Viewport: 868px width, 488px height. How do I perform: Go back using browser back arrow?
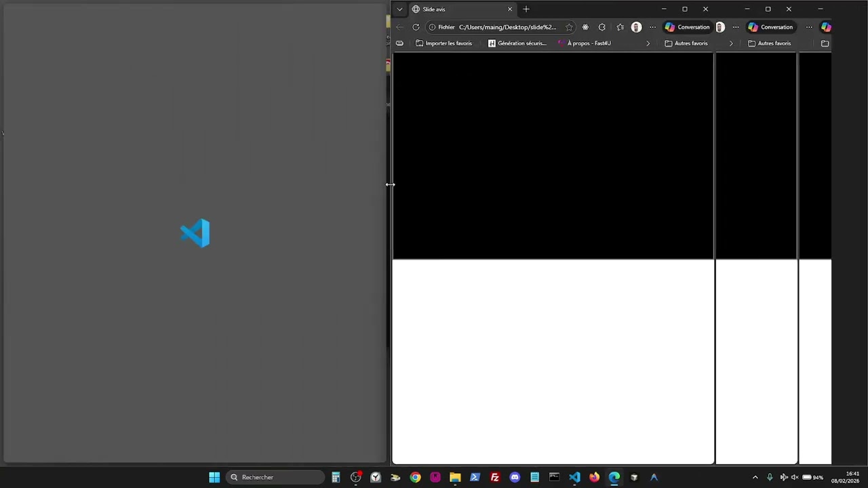(399, 27)
